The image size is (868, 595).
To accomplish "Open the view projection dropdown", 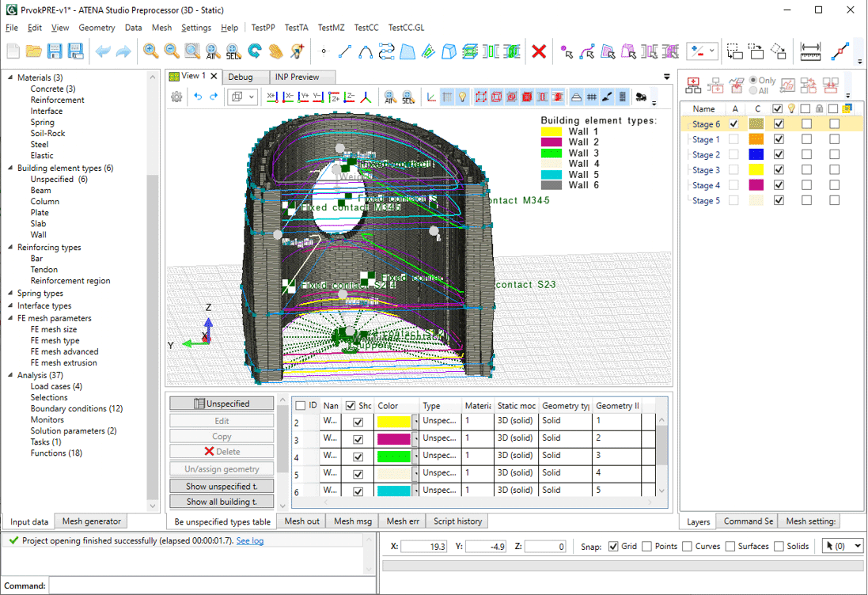I will (242, 97).
